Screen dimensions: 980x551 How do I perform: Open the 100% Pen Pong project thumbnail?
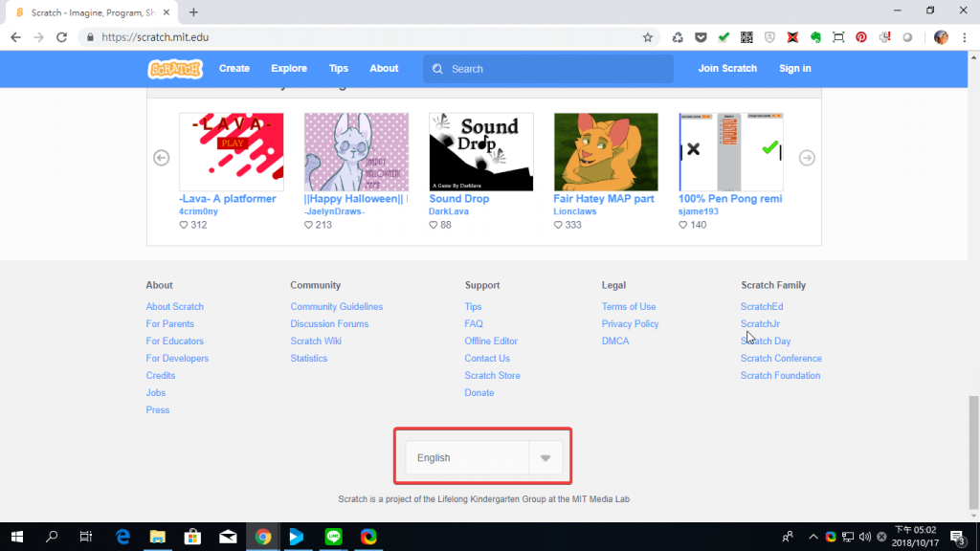[730, 152]
